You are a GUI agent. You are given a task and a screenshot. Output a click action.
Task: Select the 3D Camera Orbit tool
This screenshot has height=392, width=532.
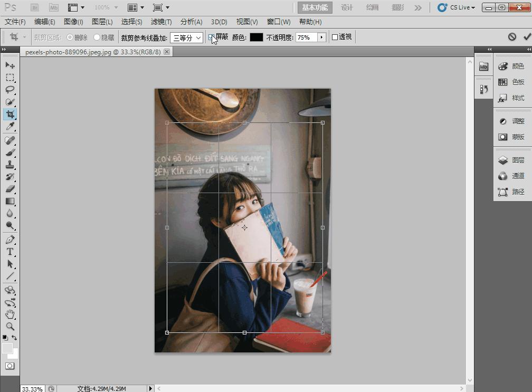point(10,302)
